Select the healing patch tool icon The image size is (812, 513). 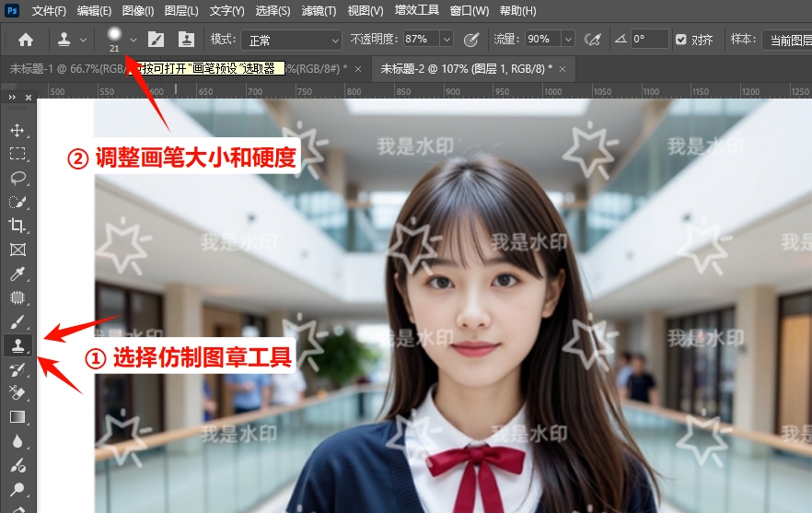(17, 297)
